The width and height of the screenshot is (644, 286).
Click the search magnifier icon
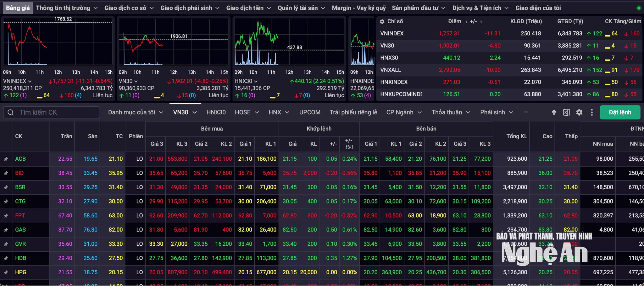tap(11, 112)
